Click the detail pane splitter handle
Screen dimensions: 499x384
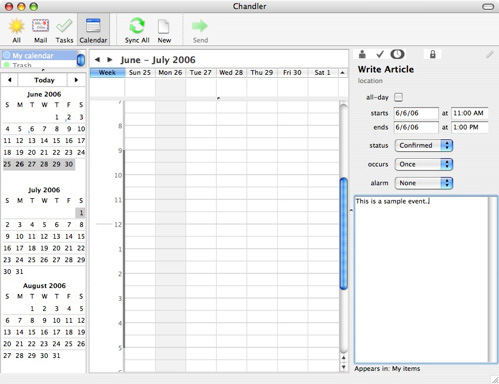tap(351, 210)
